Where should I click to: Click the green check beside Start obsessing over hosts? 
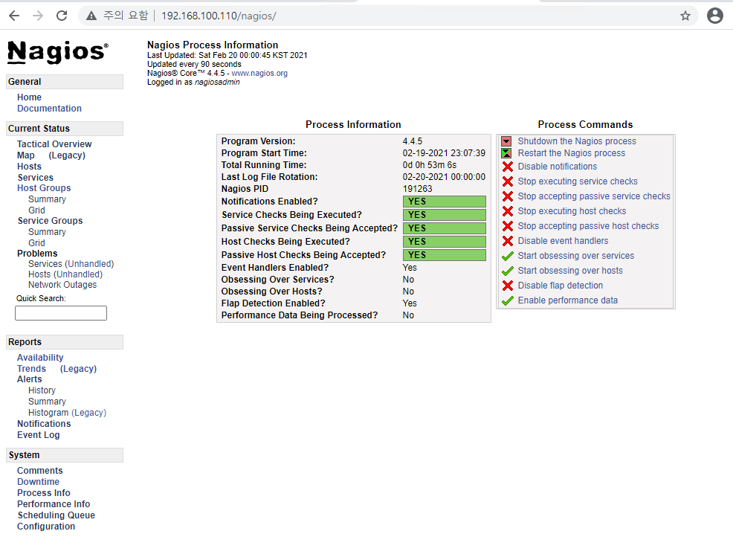tap(508, 271)
